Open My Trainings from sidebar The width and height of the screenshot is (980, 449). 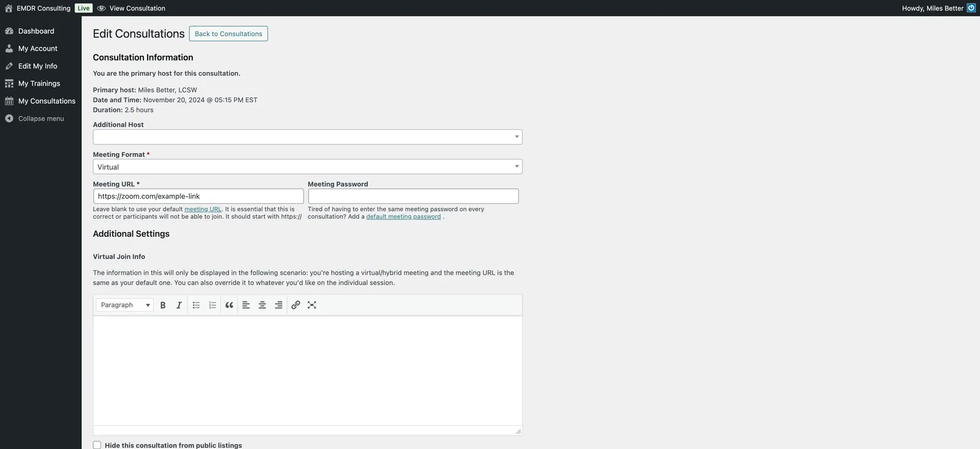tap(39, 83)
